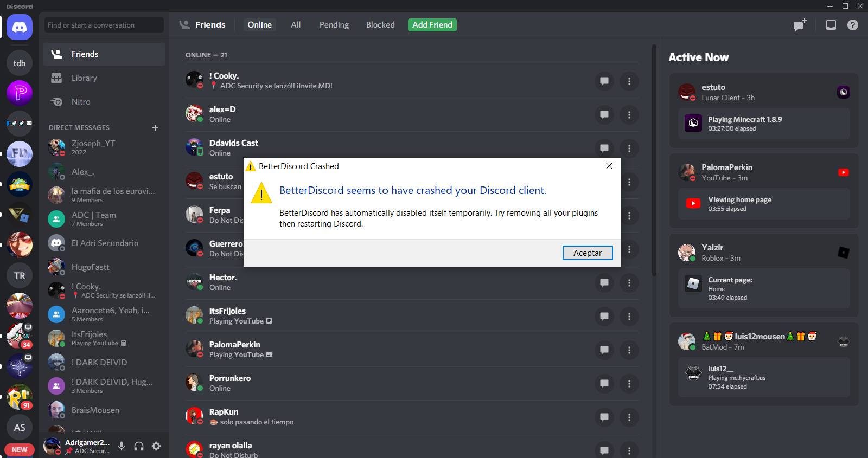Open server with 91 notifications badge
This screenshot has height=458, width=868.
20,397
